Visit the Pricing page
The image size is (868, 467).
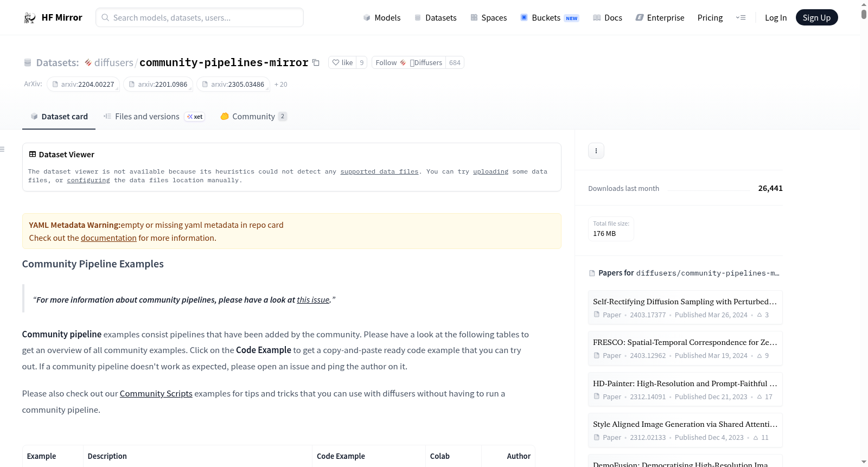coord(710,18)
